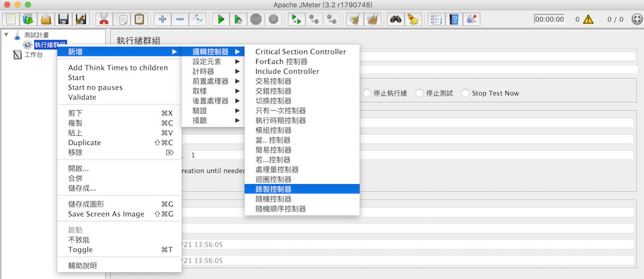This screenshot has height=279, width=644.
Task: Click the toolbar icon right of Help
Action: coord(471,19)
